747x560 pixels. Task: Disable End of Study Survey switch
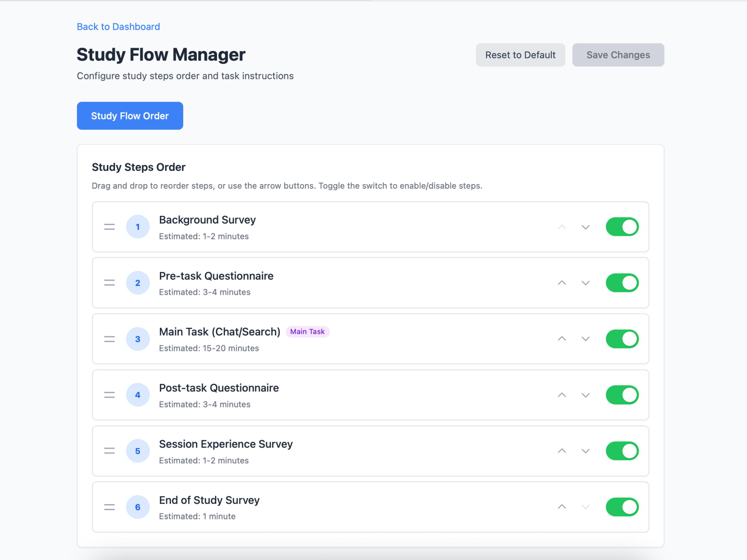click(x=622, y=507)
